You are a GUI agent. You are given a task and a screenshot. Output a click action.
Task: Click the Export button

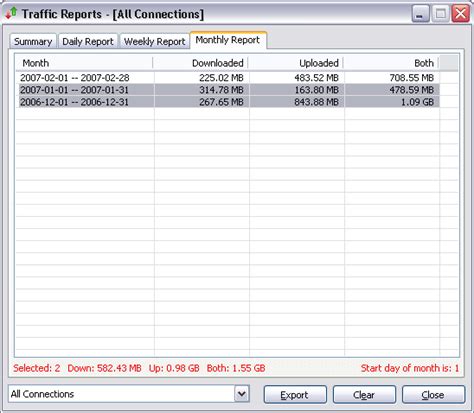[x=295, y=395]
